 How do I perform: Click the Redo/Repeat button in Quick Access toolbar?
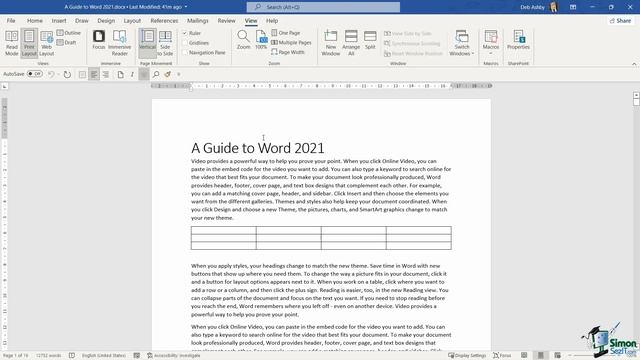pos(67,74)
